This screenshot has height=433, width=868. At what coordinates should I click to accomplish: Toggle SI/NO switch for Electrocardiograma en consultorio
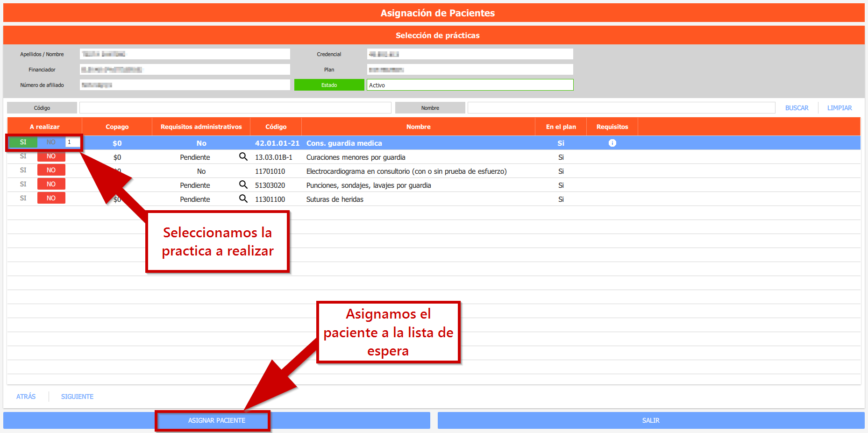coord(37,170)
